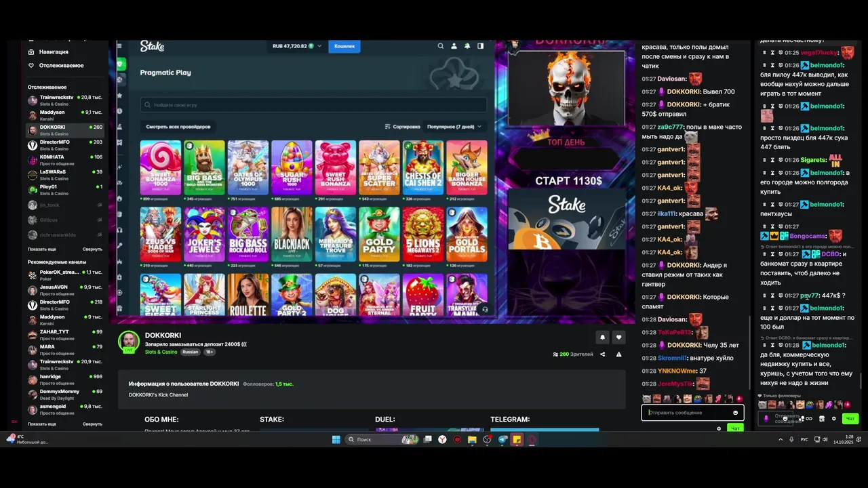868x488 pixels.
Task: Select LaSWARaS channel in sidebar
Action: 65,174
